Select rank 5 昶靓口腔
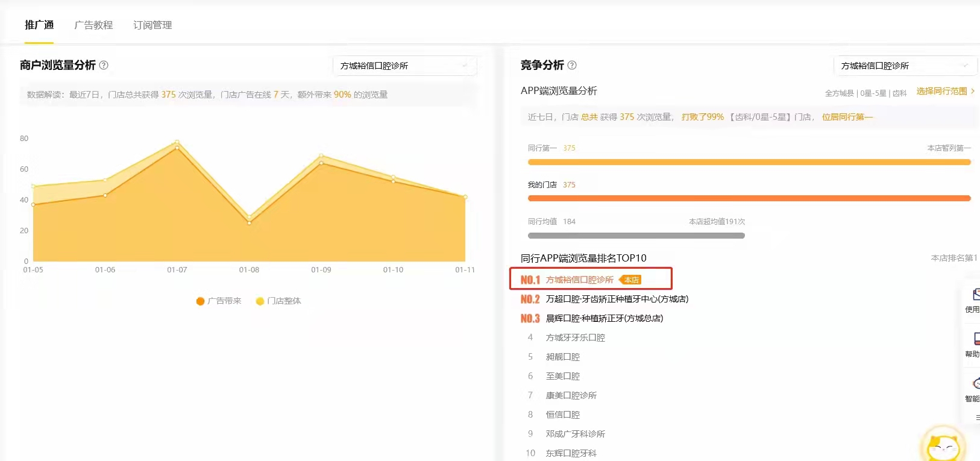Viewport: 980px width, 461px height. (x=554, y=357)
